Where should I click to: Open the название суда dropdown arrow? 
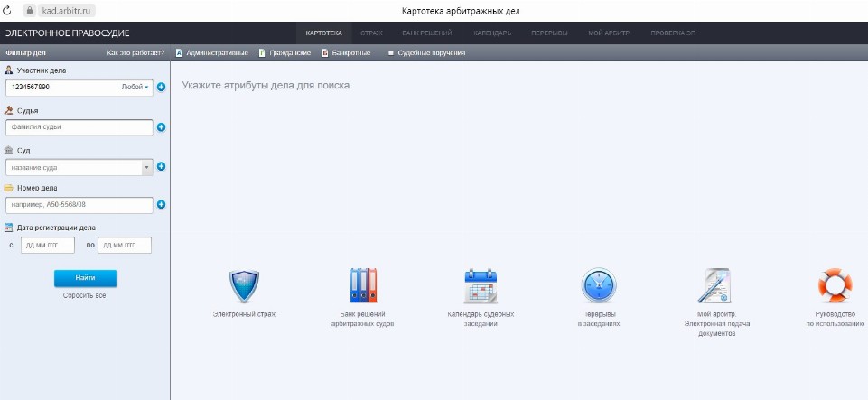(x=146, y=167)
